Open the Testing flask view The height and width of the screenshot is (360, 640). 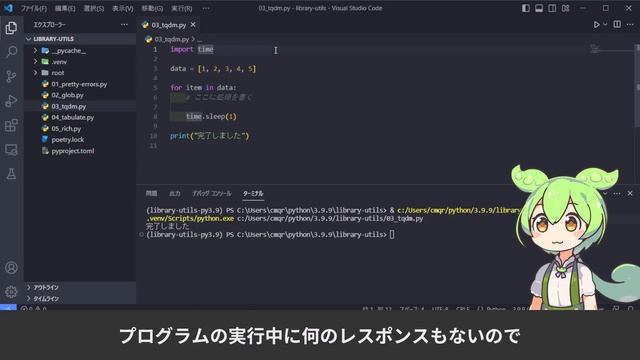point(11,174)
